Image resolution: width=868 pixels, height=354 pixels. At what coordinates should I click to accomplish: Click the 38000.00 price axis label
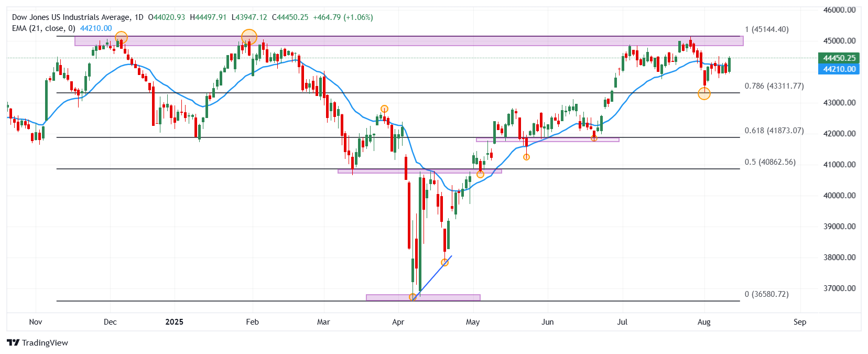point(839,258)
